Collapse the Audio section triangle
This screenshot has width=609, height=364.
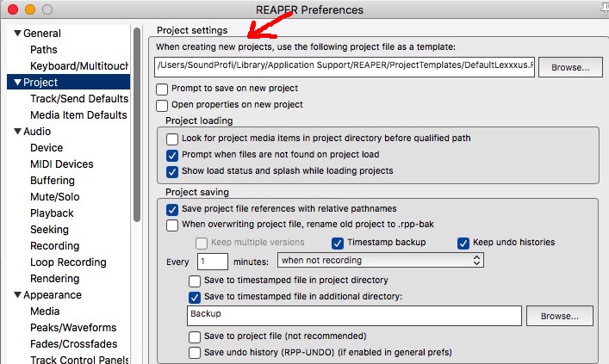click(x=17, y=132)
